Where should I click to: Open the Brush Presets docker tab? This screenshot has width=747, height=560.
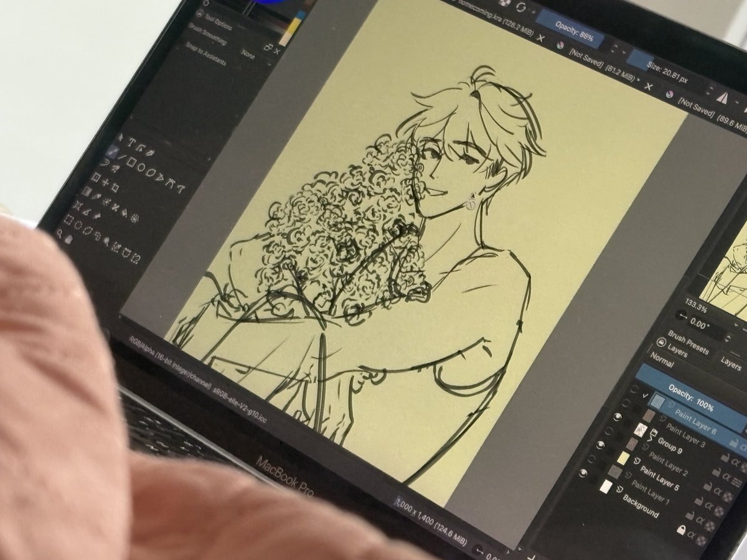(x=688, y=342)
